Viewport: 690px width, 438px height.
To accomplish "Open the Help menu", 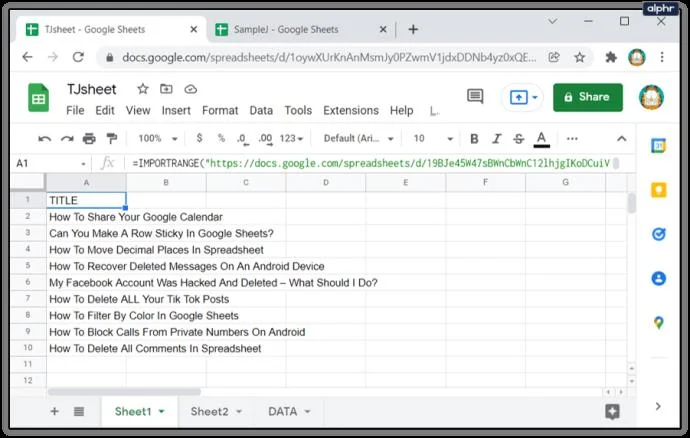I will tap(401, 110).
